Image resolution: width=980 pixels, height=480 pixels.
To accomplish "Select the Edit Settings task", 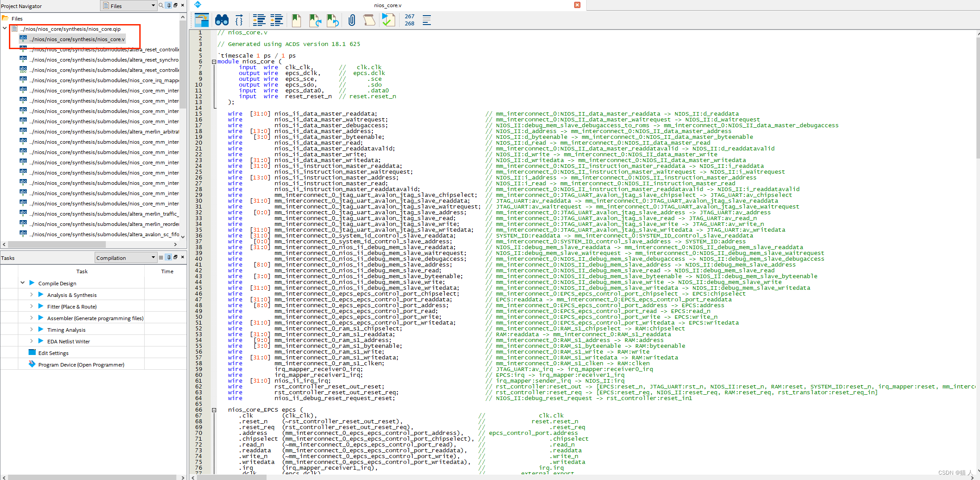I will [x=53, y=353].
